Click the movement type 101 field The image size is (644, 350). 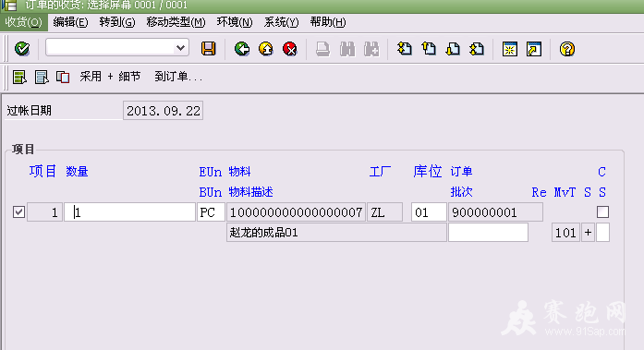point(565,233)
